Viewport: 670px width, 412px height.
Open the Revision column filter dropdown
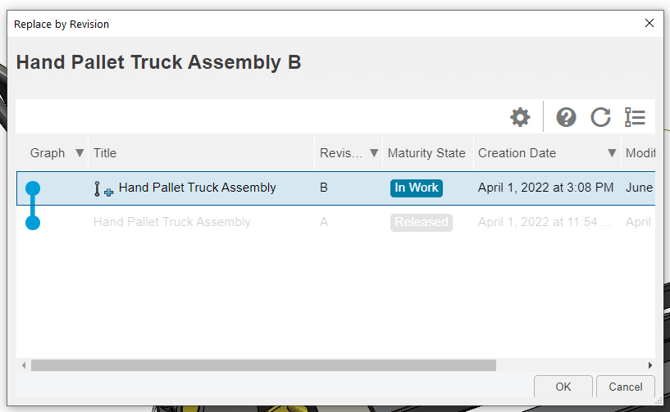coord(374,153)
